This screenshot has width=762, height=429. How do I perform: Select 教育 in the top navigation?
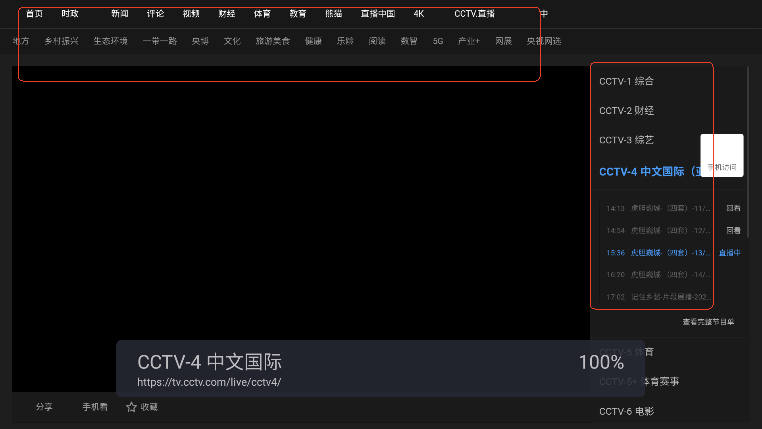[x=298, y=14]
